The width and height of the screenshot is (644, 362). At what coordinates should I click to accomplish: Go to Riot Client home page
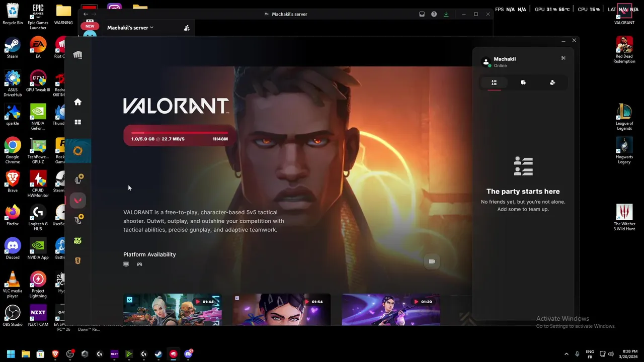click(x=77, y=102)
